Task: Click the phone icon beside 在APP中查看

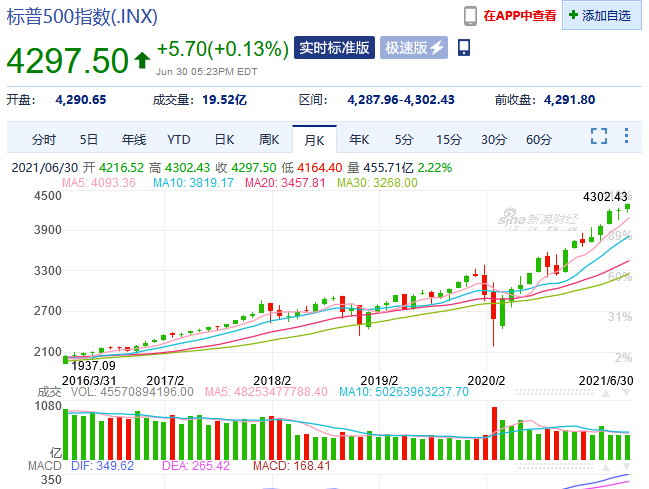Action: coord(470,16)
